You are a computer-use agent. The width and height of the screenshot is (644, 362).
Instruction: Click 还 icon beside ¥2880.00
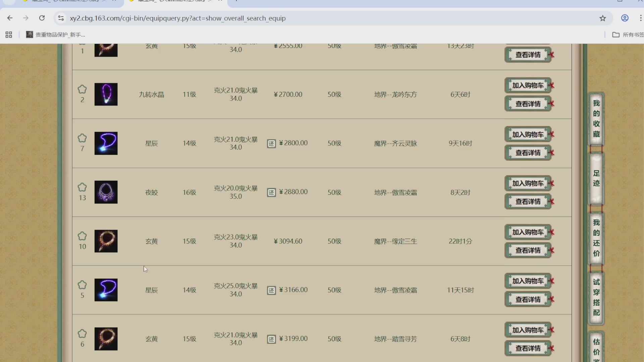pos(271,192)
